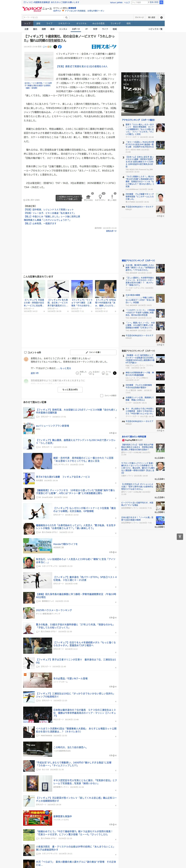Viewport: 186px width, 868px height.
Task: Open 購入履歴 in header
Action: click(152, 18)
